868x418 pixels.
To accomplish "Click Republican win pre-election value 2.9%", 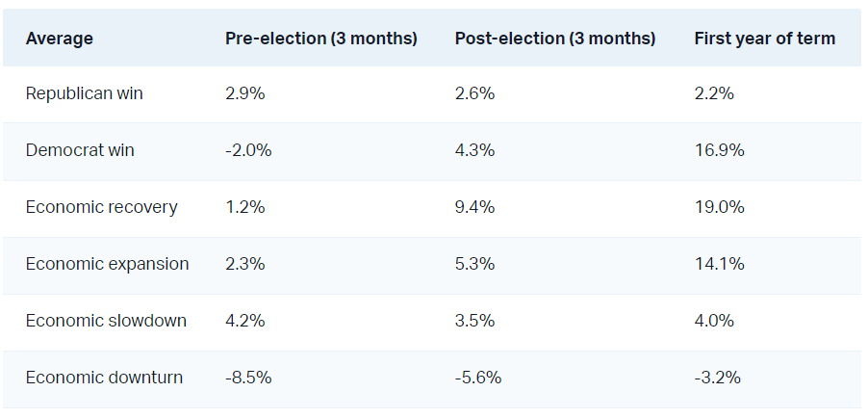I will (x=243, y=93).
